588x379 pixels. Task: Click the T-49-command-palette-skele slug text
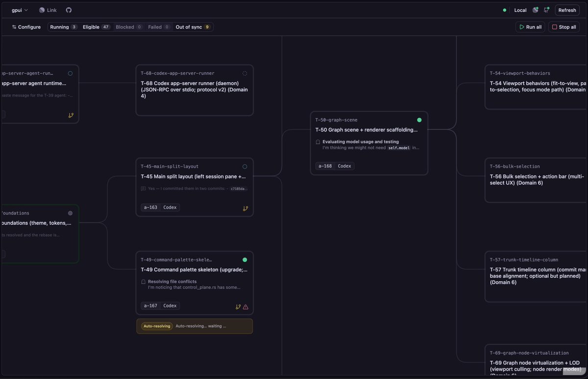click(x=176, y=259)
